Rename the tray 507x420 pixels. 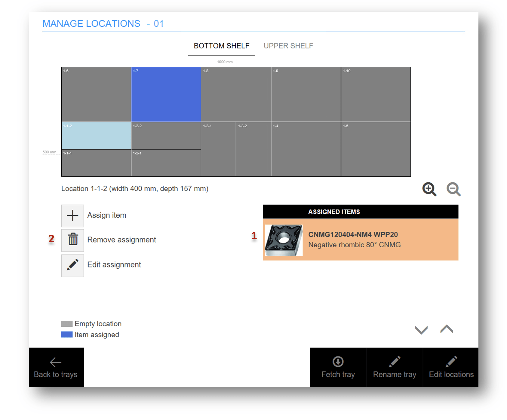(x=394, y=367)
